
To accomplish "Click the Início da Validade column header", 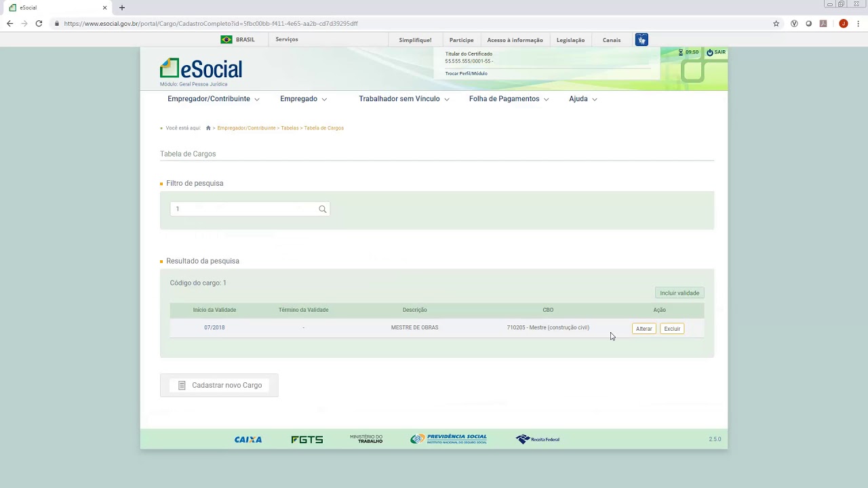I will point(214,310).
